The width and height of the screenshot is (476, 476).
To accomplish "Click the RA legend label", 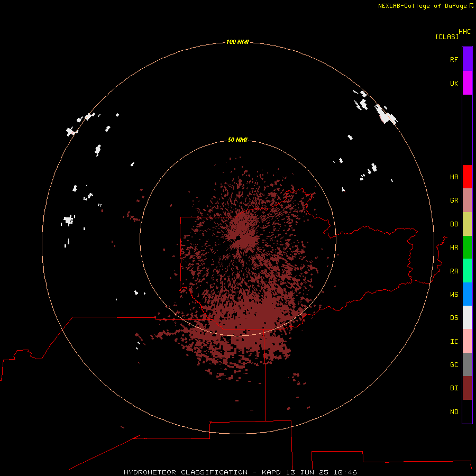I will tap(454, 271).
